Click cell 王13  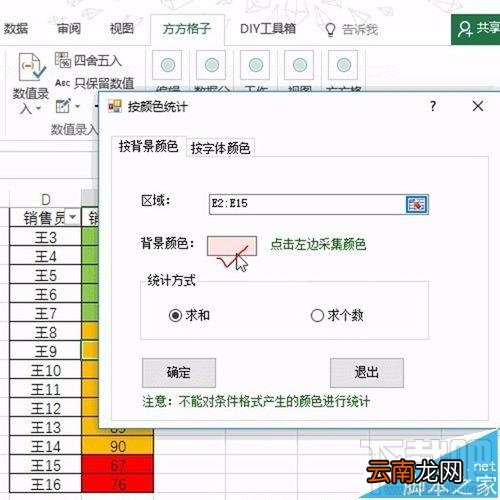(46, 427)
